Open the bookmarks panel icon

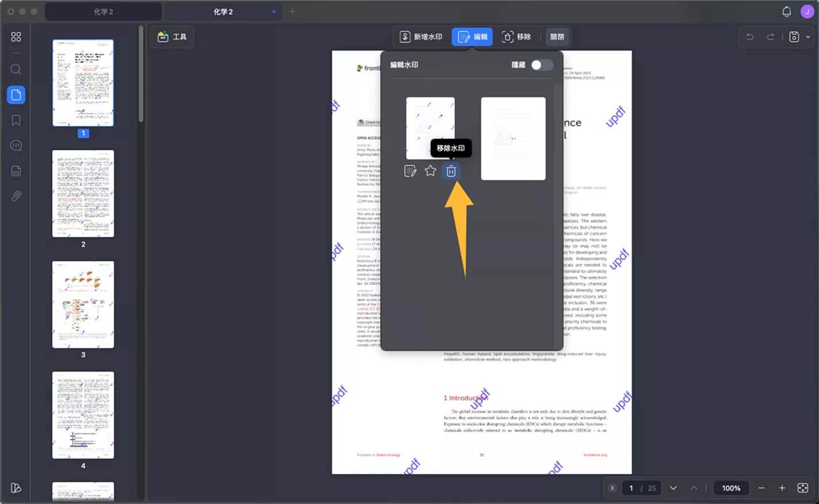click(x=16, y=120)
